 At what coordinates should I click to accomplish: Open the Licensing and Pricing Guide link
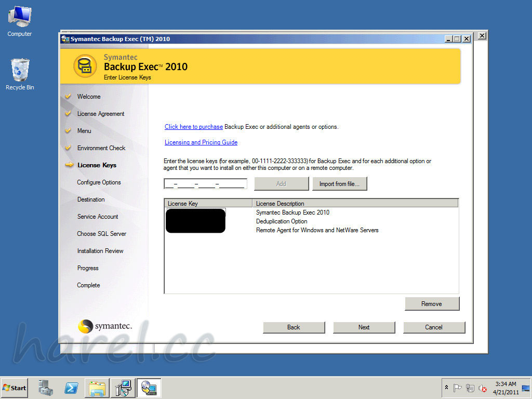(201, 142)
